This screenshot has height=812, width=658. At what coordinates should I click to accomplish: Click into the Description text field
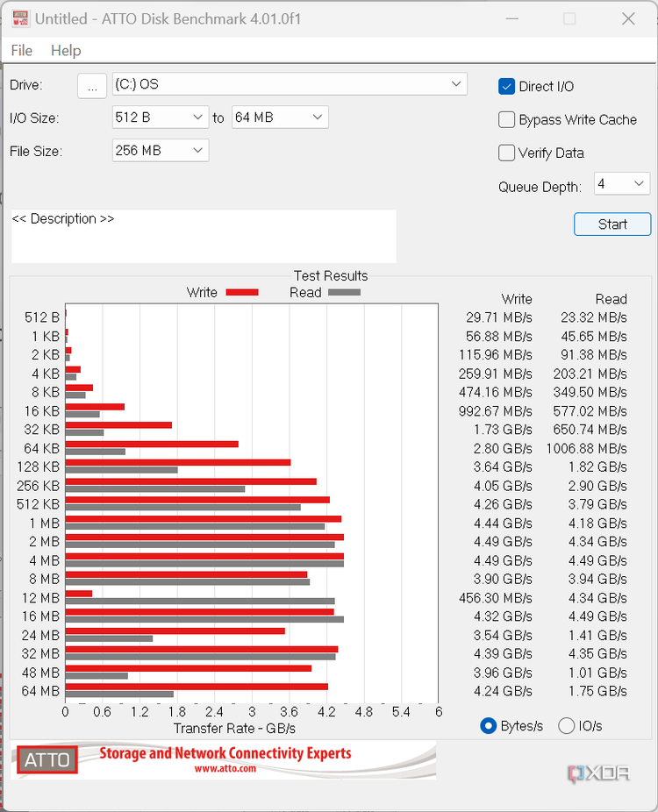click(204, 236)
